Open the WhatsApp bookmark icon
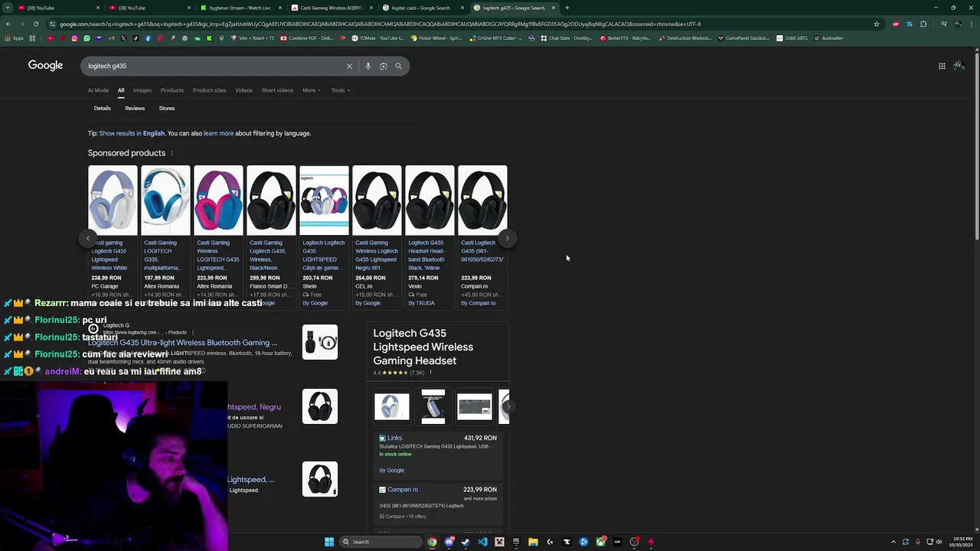 click(87, 38)
